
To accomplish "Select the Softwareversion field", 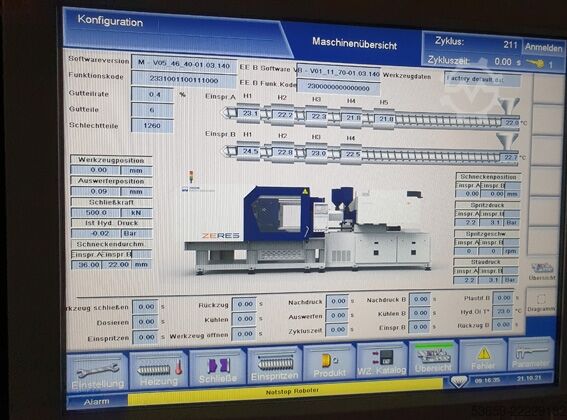I will [184, 65].
